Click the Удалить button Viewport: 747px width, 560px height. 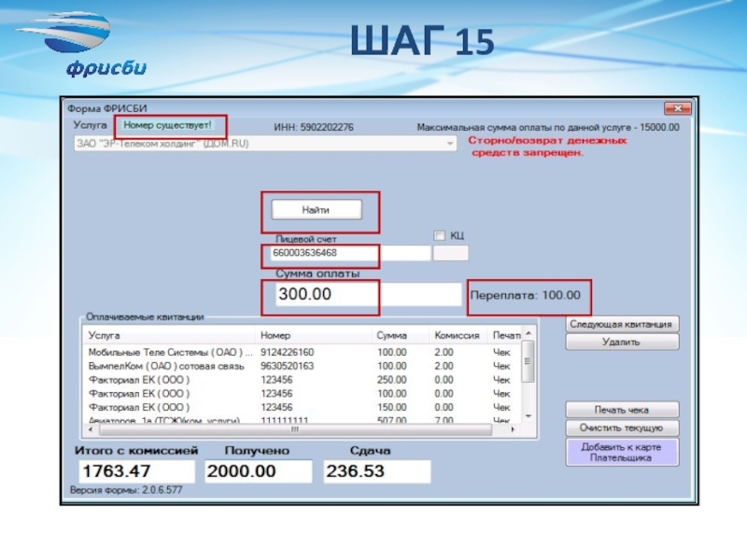point(622,342)
